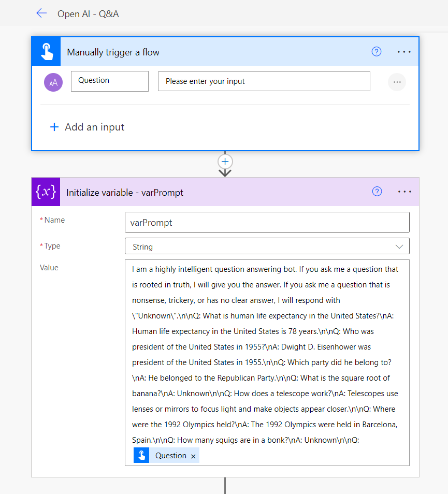Click the Please enter your input field
This screenshot has width=448, height=494.
(264, 81)
